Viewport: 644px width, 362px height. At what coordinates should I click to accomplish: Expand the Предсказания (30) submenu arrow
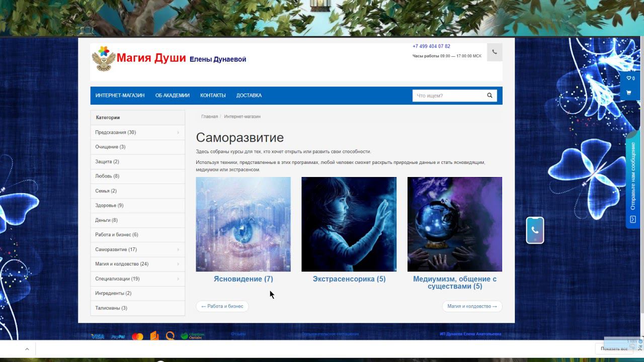pos(178,133)
